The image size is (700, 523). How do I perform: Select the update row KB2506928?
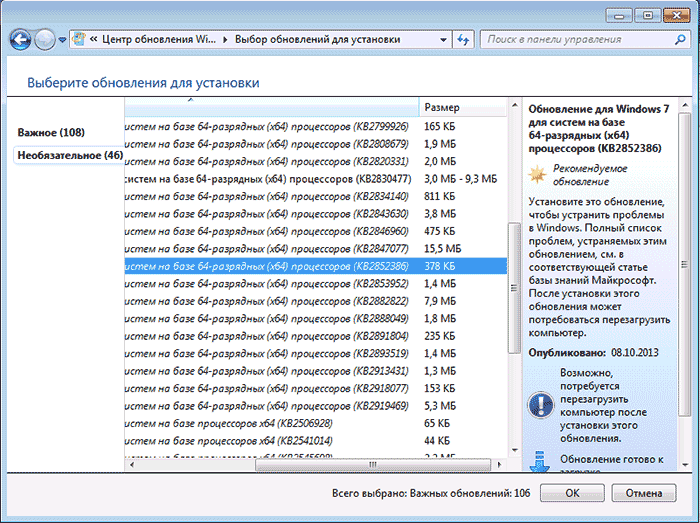pyautogui.click(x=316, y=423)
